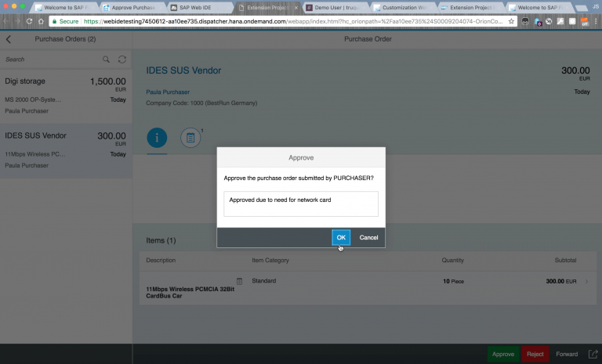
Task: Refresh the purchase orders list
Action: [122, 59]
